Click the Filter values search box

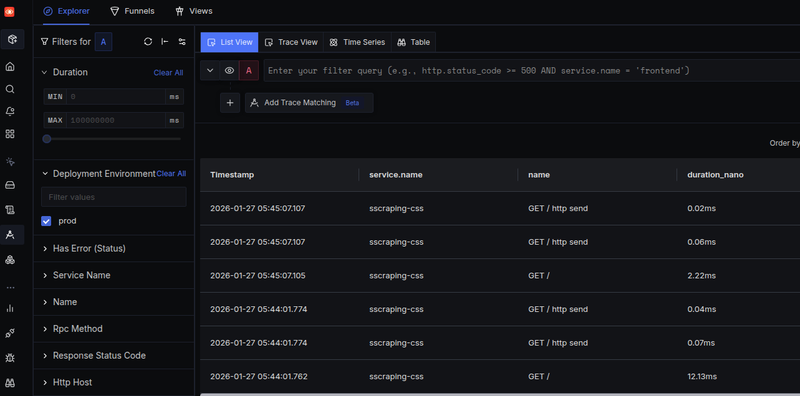click(x=114, y=197)
